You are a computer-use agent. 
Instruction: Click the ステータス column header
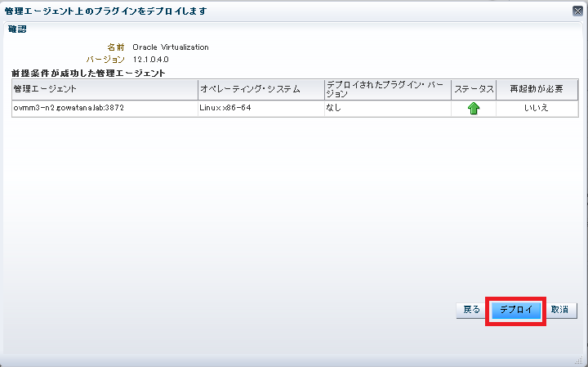pos(474,89)
